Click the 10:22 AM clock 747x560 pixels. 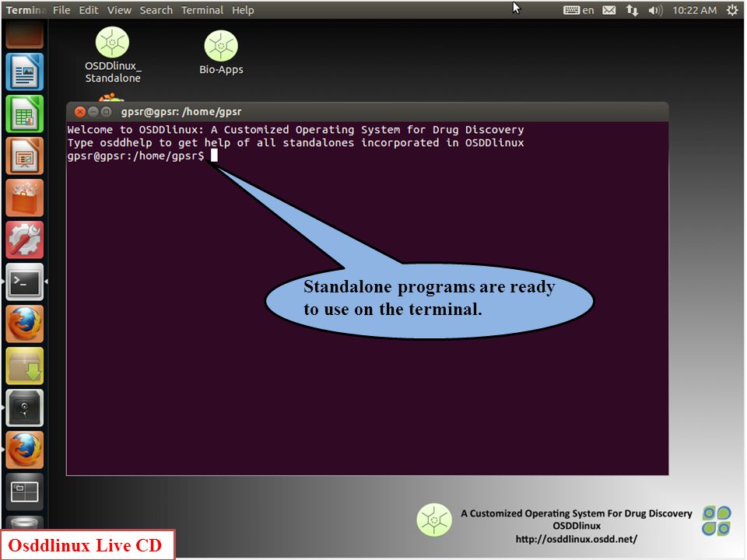[x=694, y=10]
